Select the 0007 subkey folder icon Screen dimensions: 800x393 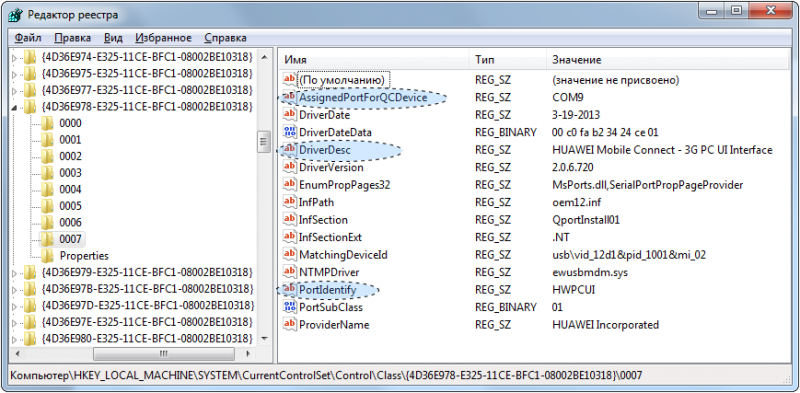(47, 239)
